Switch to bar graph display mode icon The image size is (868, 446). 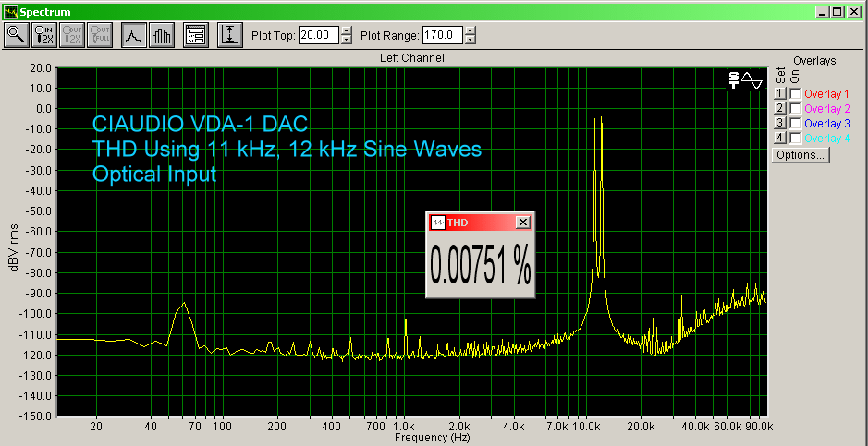[x=161, y=36]
